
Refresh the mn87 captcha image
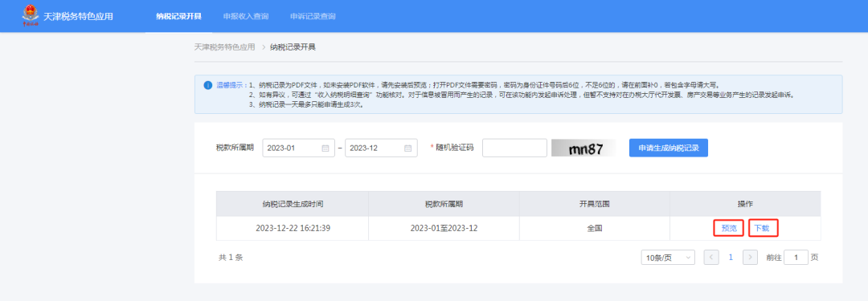584,148
